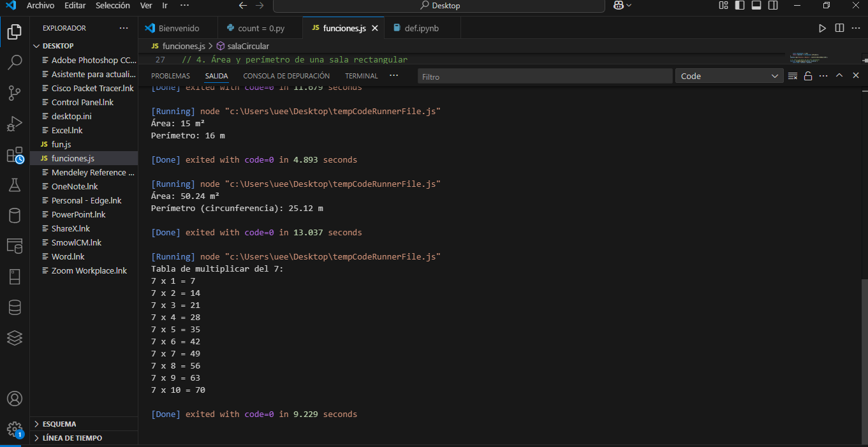Switch to the PROBLEMAS panel tab

(170, 76)
